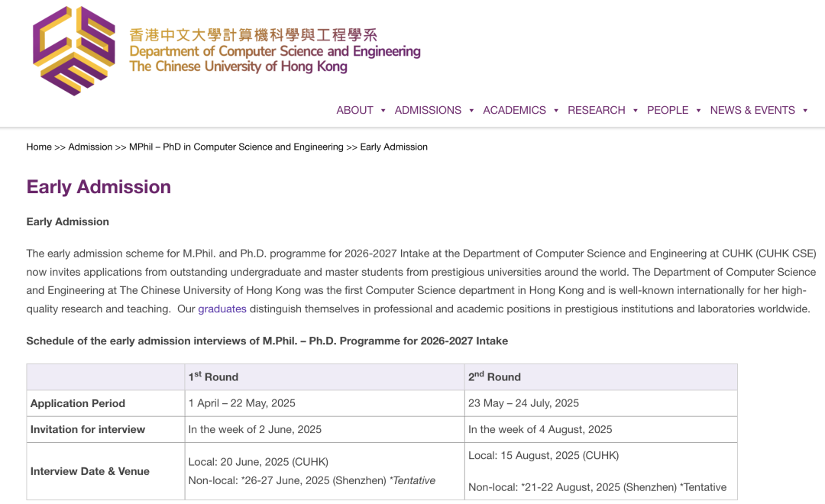The height and width of the screenshot is (504, 825).
Task: Open the Admission breadcrumb link
Action: (x=90, y=147)
